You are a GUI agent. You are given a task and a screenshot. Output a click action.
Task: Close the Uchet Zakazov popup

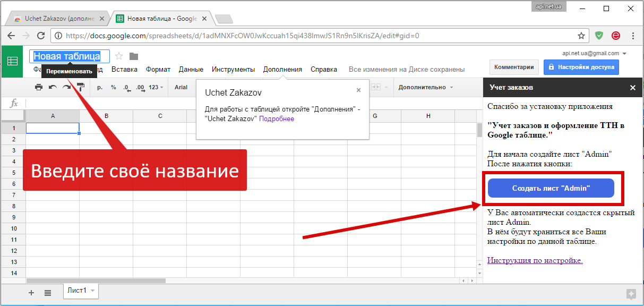click(358, 90)
